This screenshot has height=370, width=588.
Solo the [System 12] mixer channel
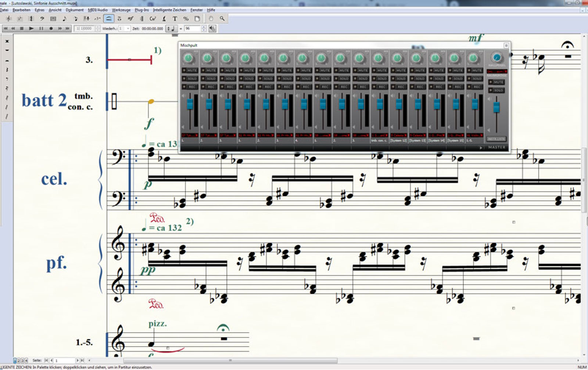tap(399, 78)
